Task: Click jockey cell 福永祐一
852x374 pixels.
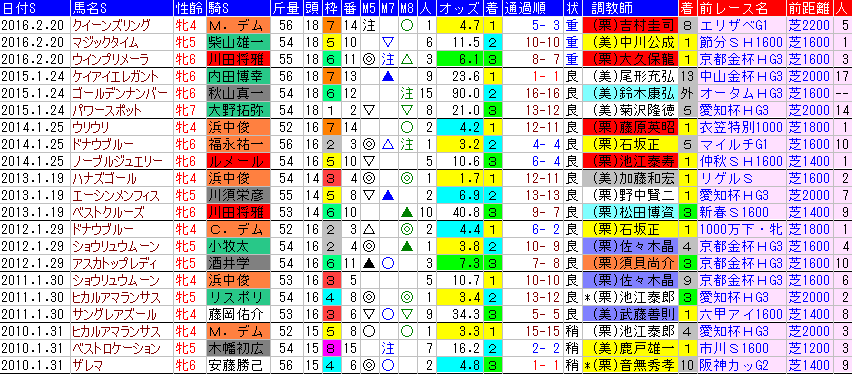Action: click(238, 144)
